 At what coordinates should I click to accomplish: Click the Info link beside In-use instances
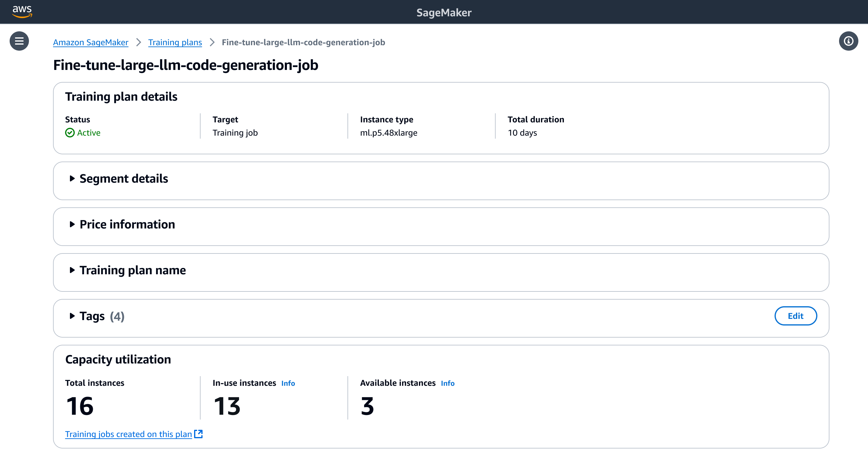[x=288, y=383]
